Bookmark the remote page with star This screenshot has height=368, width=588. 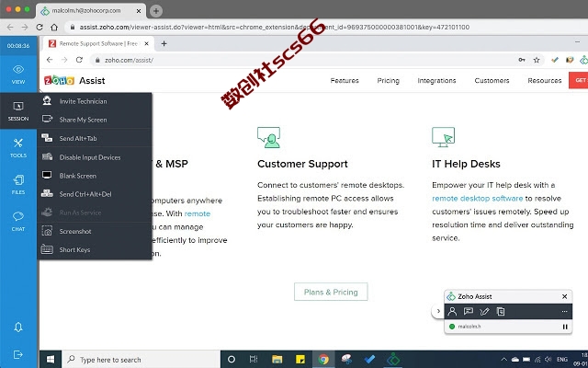point(537,60)
